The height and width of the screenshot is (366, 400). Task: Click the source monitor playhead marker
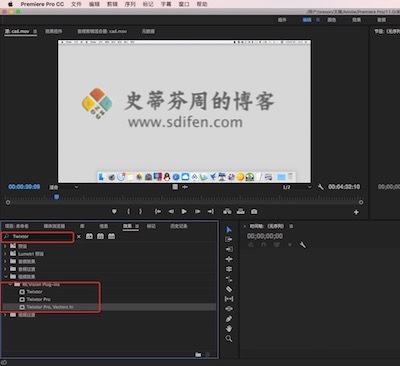click(x=57, y=197)
